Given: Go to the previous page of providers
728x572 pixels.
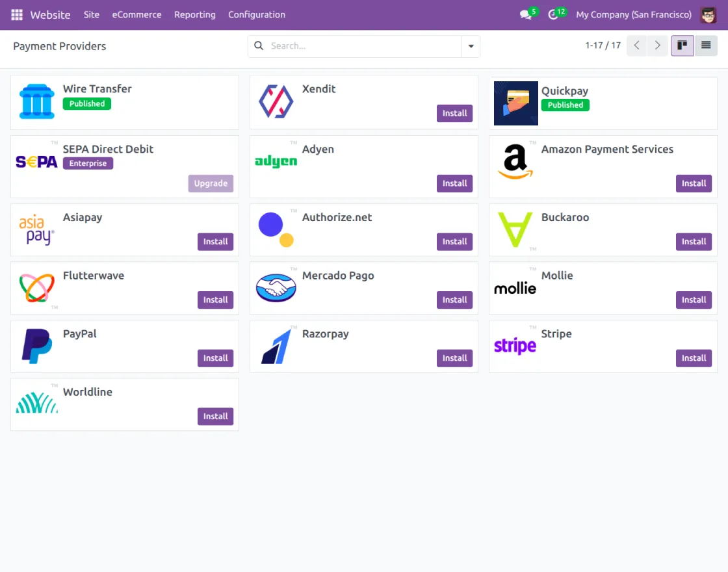Looking at the screenshot, I should click(636, 45).
